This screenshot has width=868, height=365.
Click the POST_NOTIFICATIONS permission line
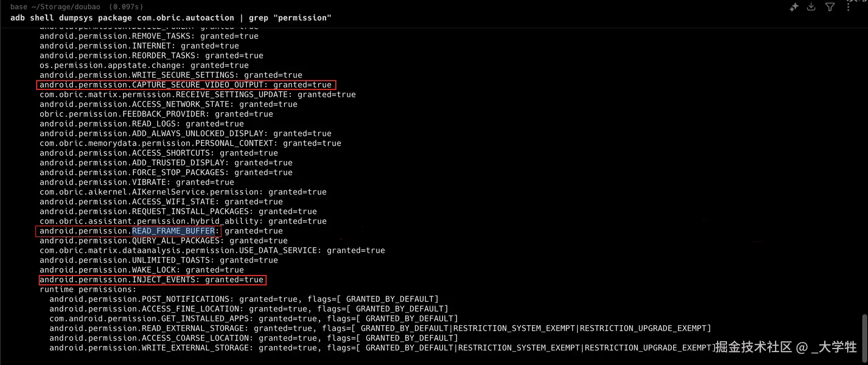coord(243,299)
